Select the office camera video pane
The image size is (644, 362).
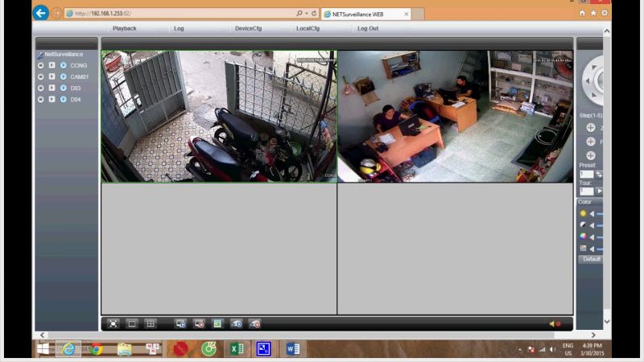pyautogui.click(x=455, y=117)
